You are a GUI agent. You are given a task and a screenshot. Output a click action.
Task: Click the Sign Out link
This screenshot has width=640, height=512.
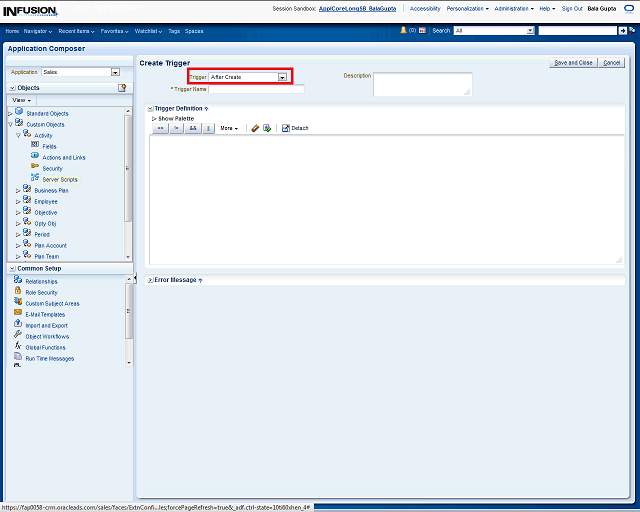[x=572, y=9]
